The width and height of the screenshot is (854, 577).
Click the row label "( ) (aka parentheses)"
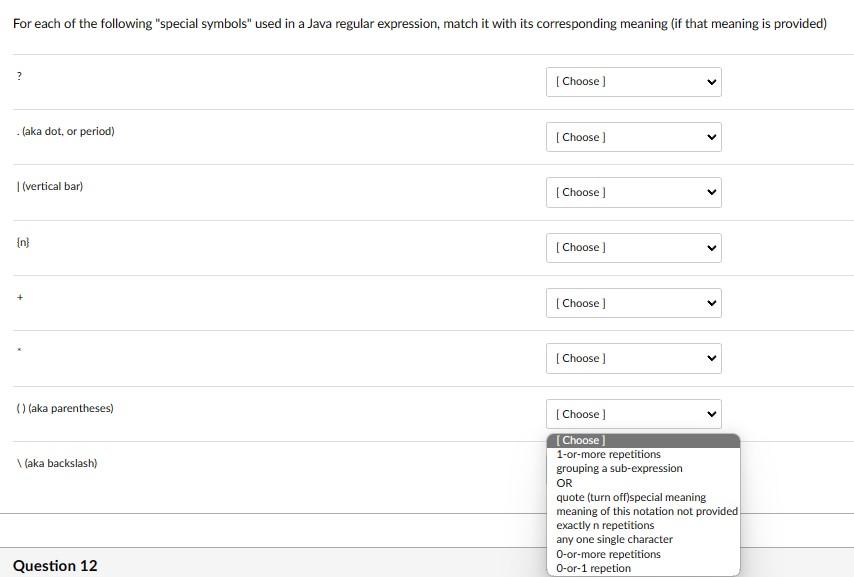pyautogui.click(x=64, y=408)
